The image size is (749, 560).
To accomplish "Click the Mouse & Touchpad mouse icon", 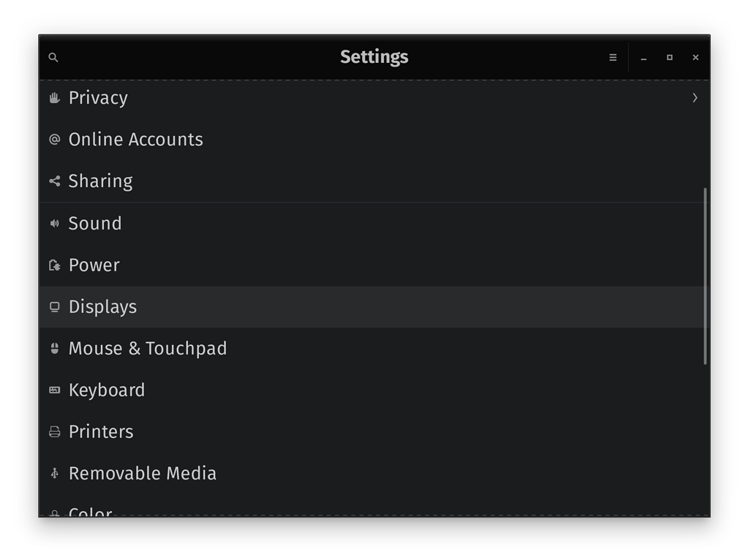I will tap(54, 349).
